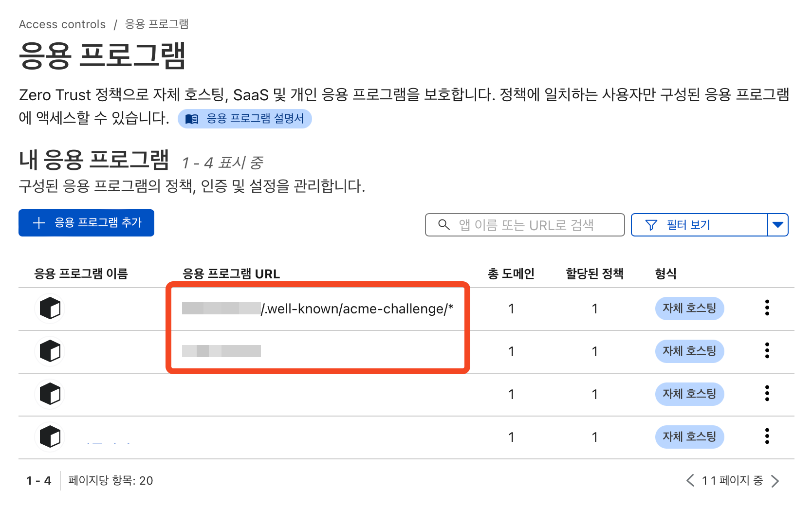Click the fourth row's application cube icon
The height and width of the screenshot is (509, 812).
click(x=50, y=436)
